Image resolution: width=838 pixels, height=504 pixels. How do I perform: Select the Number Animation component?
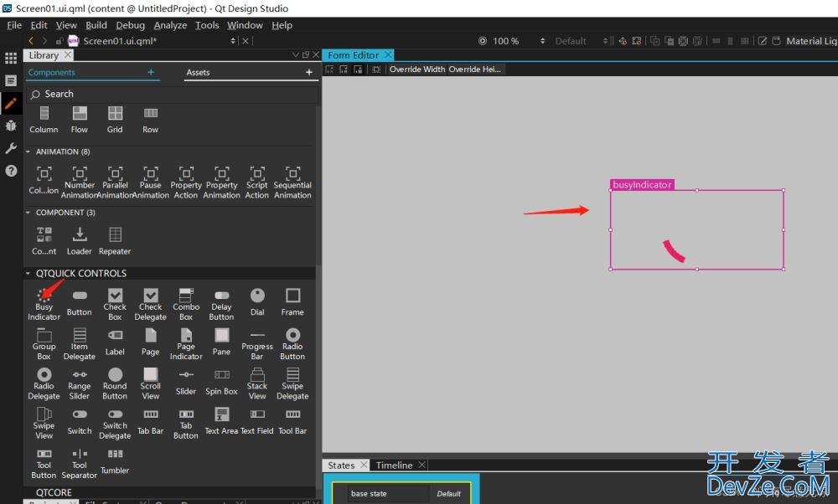pos(80,183)
